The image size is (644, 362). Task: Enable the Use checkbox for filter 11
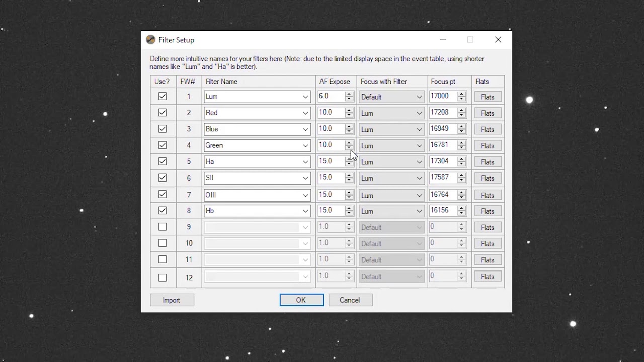[163, 259]
